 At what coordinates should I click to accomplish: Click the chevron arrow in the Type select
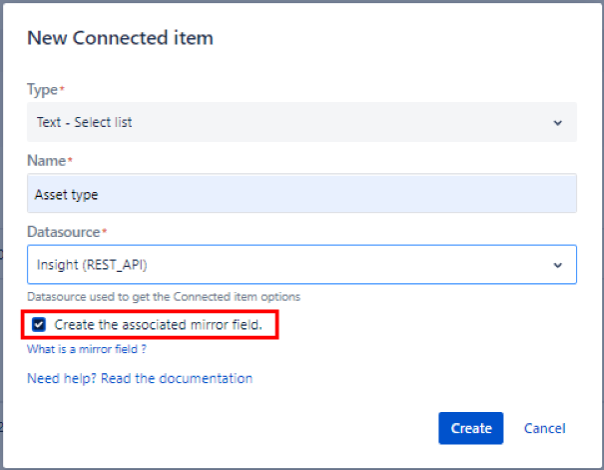point(557,123)
